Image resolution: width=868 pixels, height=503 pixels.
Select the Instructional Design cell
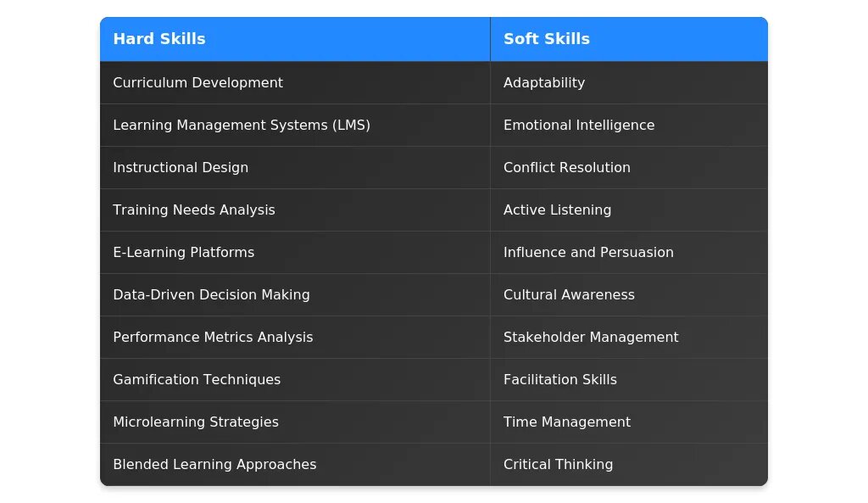point(181,168)
